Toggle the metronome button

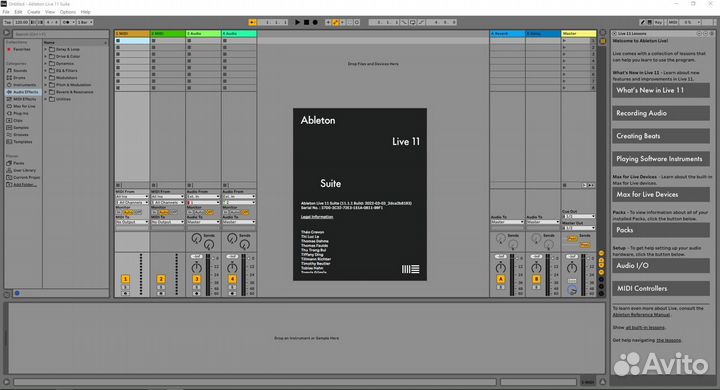pos(67,22)
